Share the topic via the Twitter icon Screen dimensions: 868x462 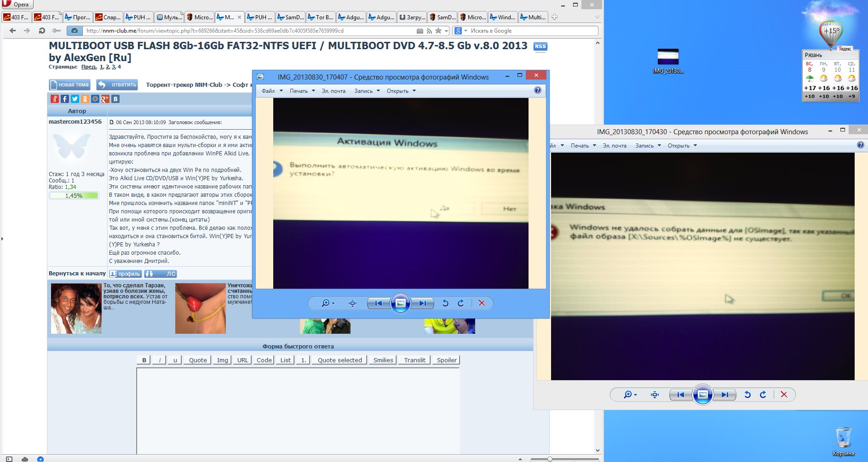(75, 99)
